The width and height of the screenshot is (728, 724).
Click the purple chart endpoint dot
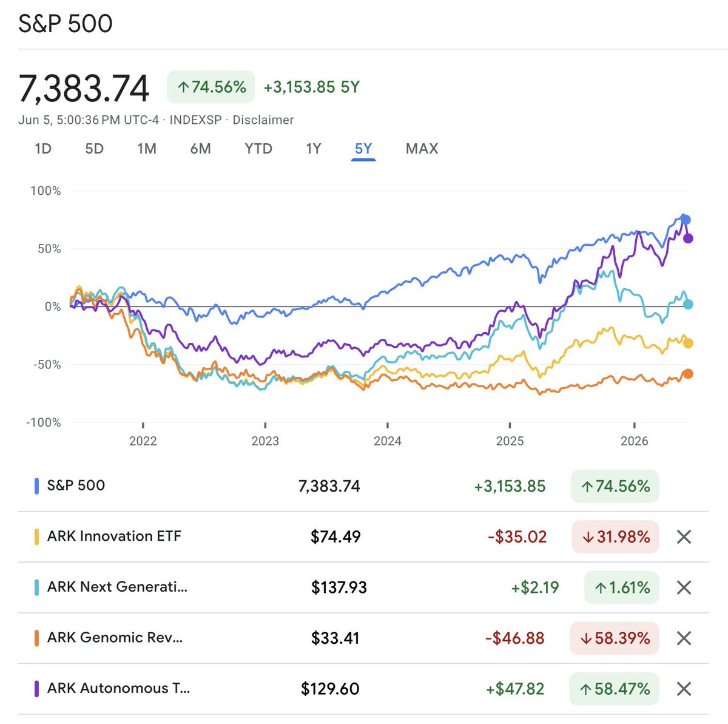688,239
